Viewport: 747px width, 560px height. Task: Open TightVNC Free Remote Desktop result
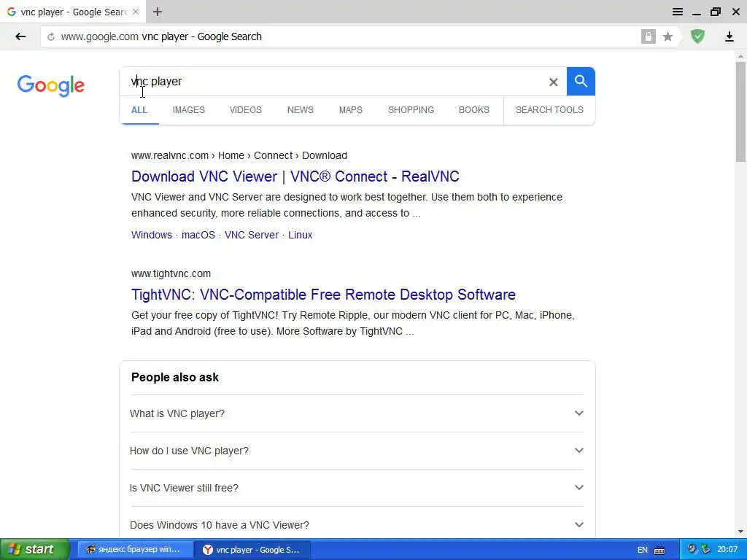(323, 295)
